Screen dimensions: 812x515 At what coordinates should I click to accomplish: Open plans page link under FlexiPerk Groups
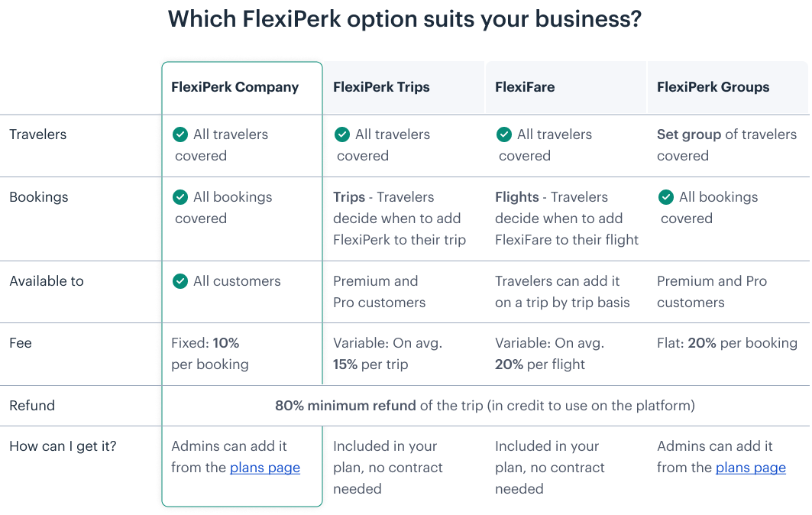[x=750, y=468]
